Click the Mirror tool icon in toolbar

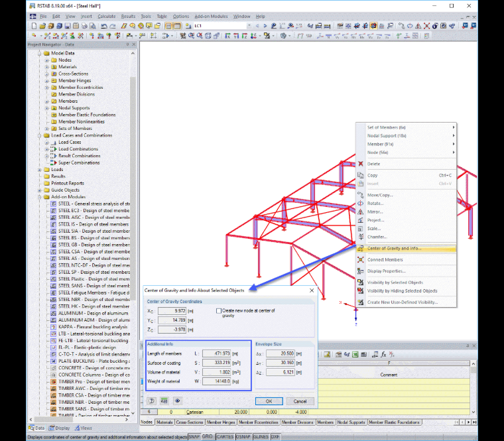click(418, 26)
